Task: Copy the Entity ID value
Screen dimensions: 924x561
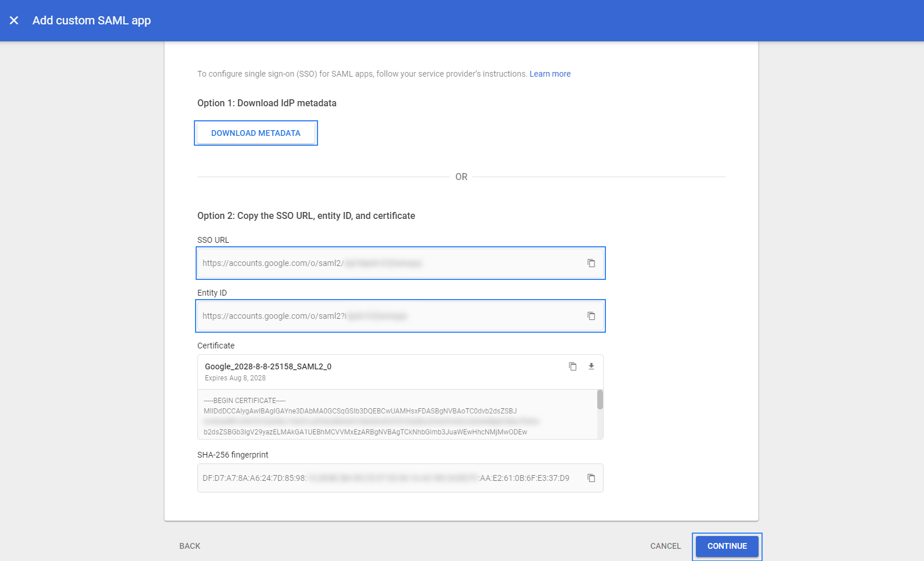Action: pos(591,316)
